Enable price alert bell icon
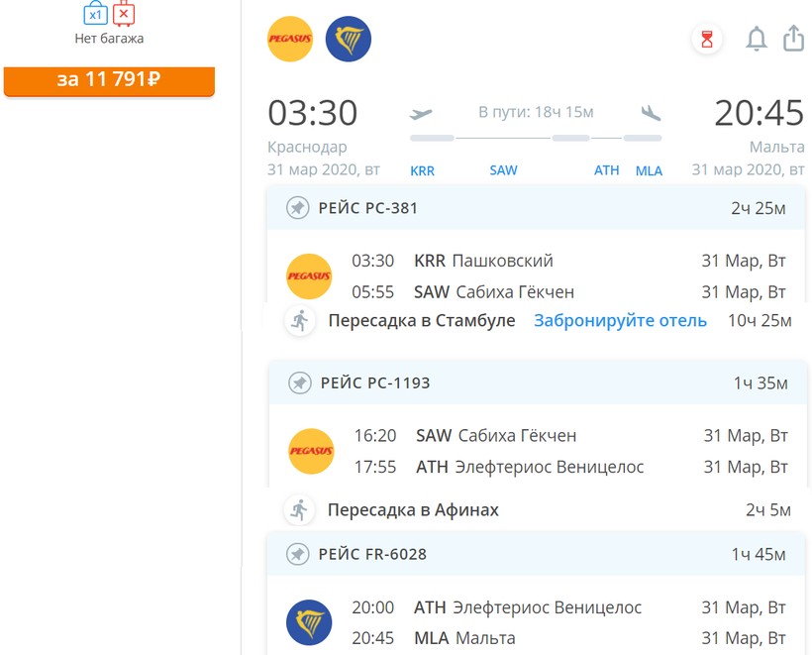 pos(756,40)
